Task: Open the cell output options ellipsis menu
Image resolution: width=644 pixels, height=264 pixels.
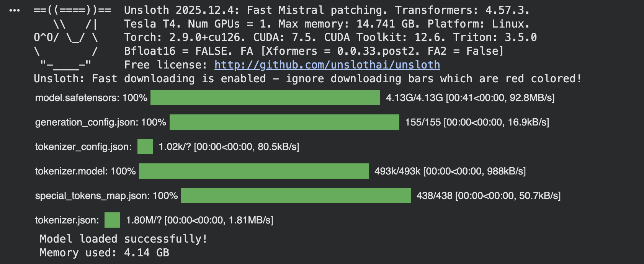Action: click(x=15, y=10)
